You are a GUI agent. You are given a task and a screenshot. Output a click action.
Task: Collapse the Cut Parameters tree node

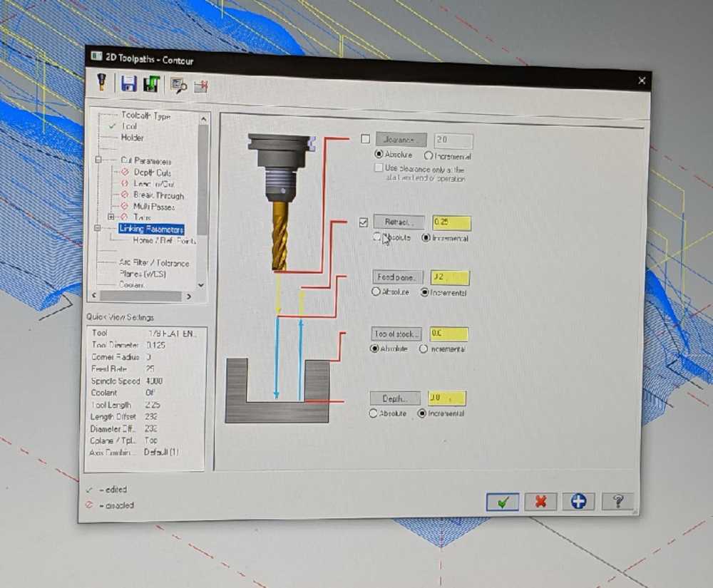pyautogui.click(x=99, y=160)
